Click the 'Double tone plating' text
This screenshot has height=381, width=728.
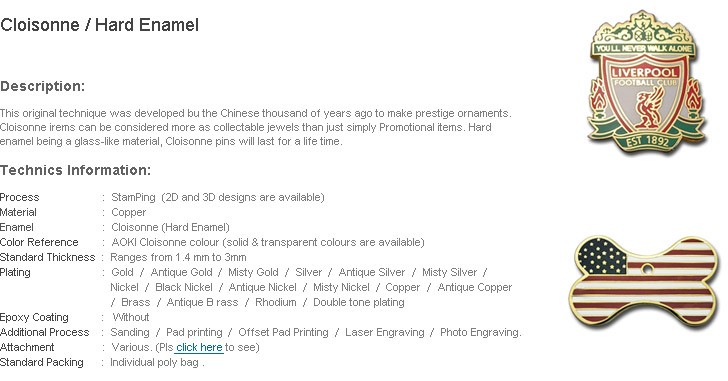pos(359,303)
